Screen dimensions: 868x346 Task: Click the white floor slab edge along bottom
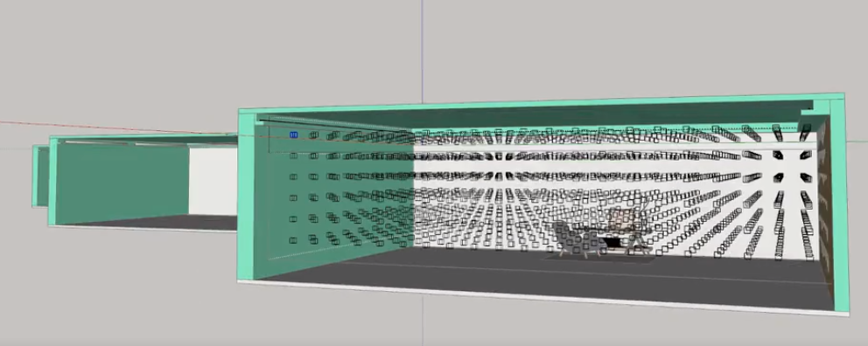[542, 300]
